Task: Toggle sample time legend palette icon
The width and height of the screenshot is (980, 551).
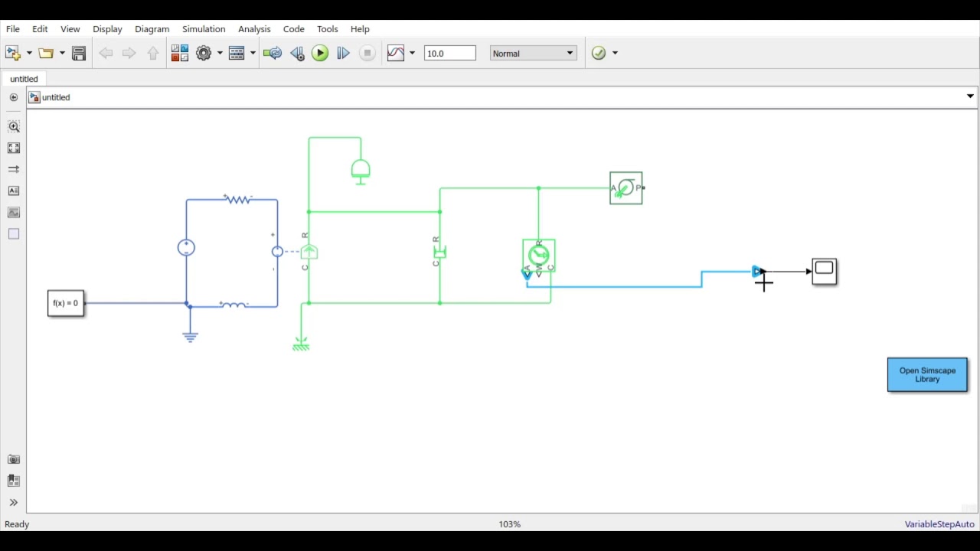Action: click(x=14, y=169)
